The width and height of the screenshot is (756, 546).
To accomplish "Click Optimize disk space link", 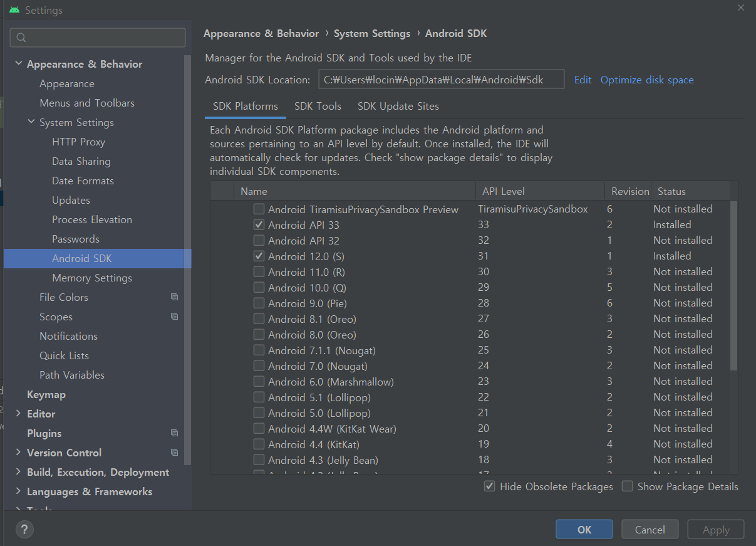I will click(647, 80).
